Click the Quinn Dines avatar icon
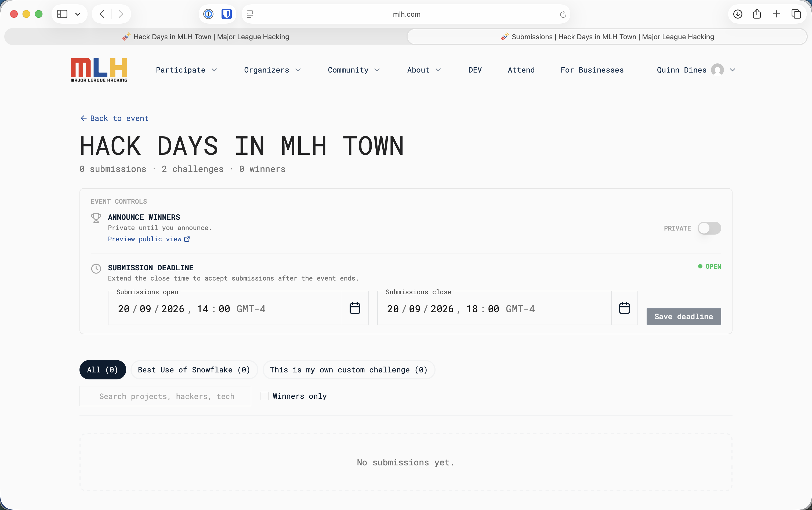 pos(717,70)
